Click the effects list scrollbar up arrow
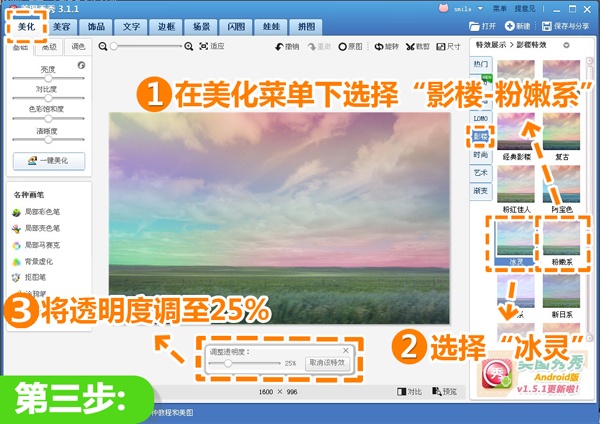Image resolution: width=600 pixels, height=424 pixels. coord(589,61)
